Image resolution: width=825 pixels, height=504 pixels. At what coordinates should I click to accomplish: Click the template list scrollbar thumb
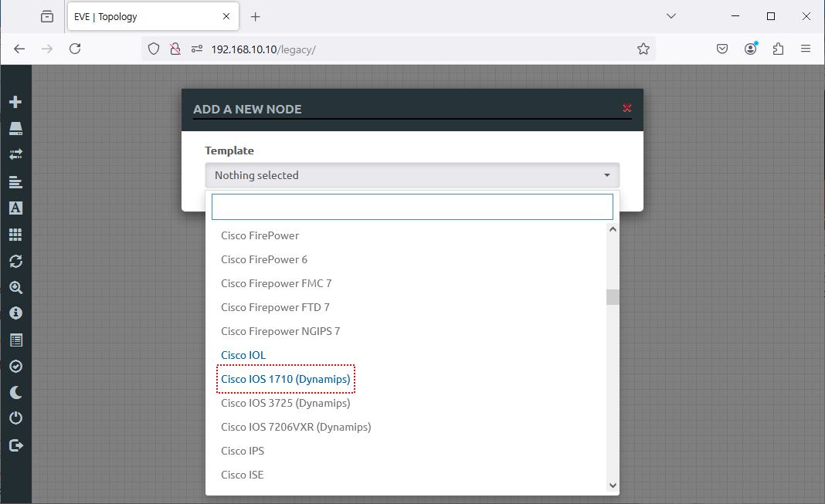(x=613, y=297)
